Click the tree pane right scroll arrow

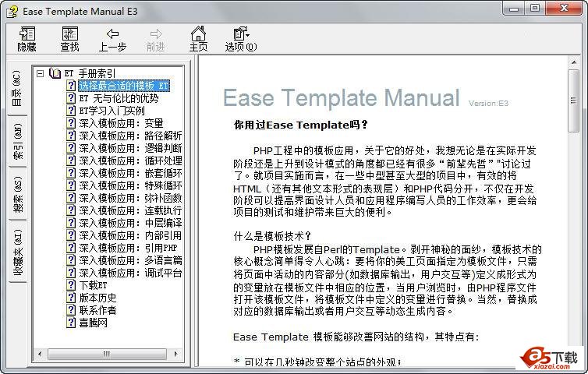[175, 354]
